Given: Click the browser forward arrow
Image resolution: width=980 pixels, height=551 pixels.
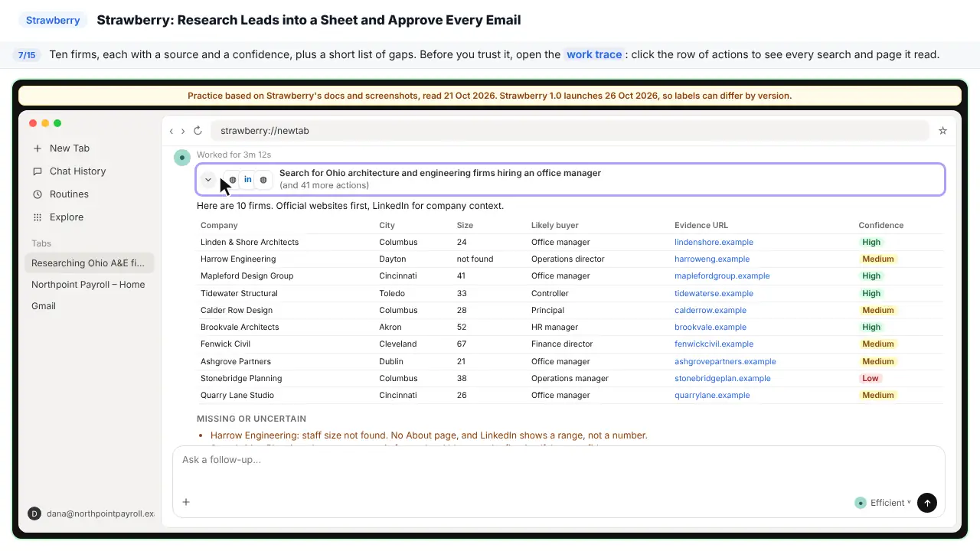Looking at the screenshot, I should coord(183,131).
